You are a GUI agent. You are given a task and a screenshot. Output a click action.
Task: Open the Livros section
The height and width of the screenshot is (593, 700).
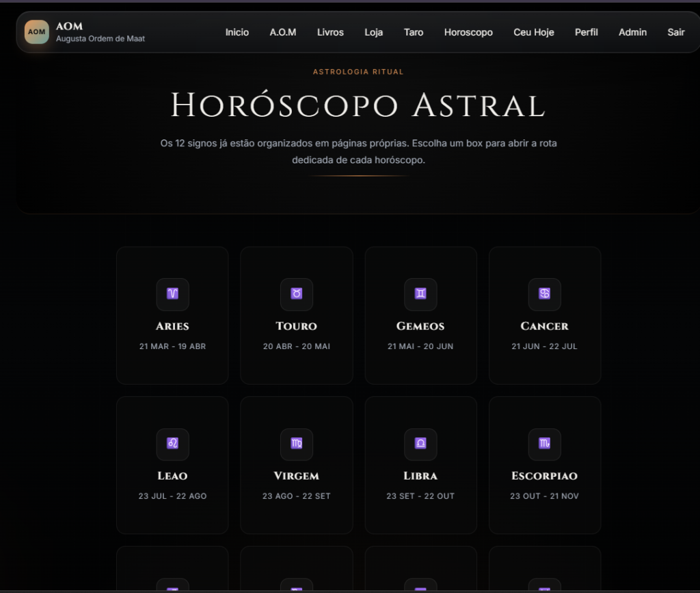click(330, 32)
